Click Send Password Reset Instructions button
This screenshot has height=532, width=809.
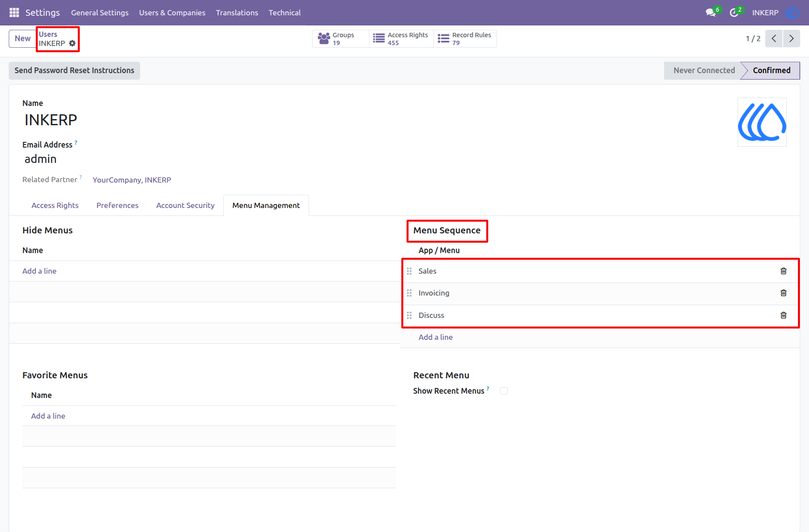pos(74,70)
